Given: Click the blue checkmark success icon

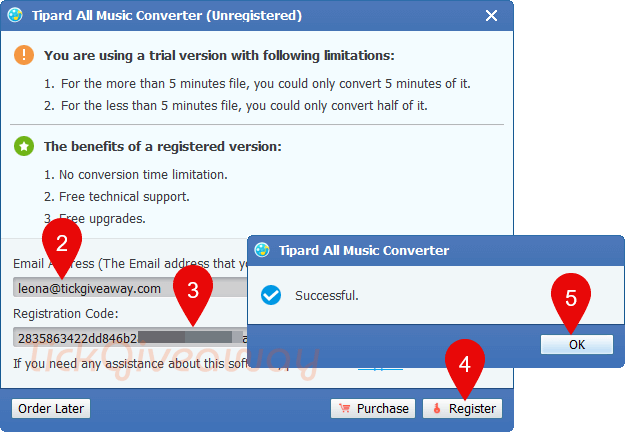Looking at the screenshot, I should click(271, 295).
